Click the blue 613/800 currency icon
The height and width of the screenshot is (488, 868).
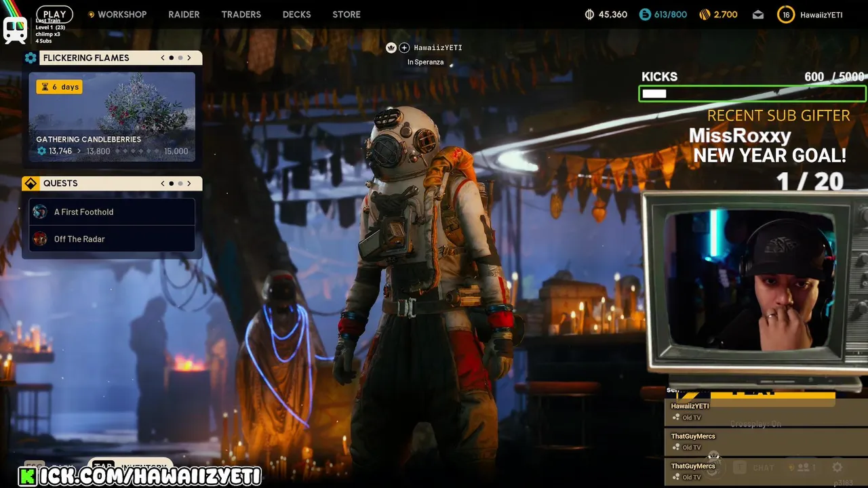(x=645, y=14)
